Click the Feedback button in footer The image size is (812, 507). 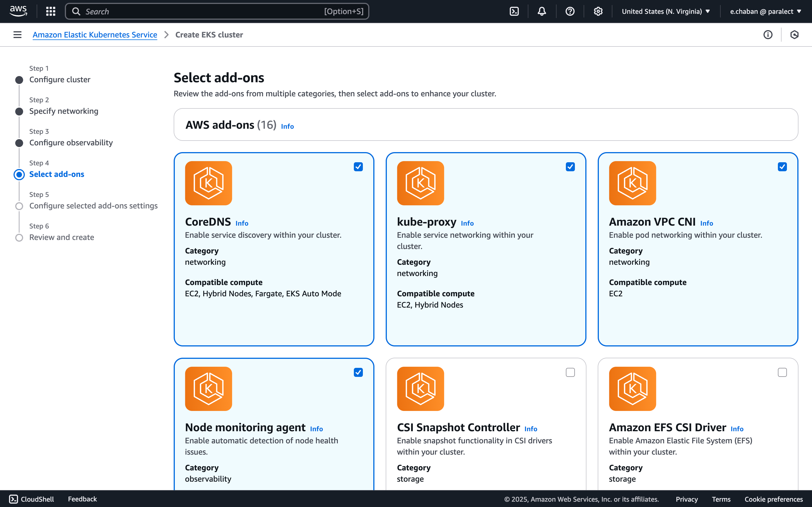coord(82,499)
